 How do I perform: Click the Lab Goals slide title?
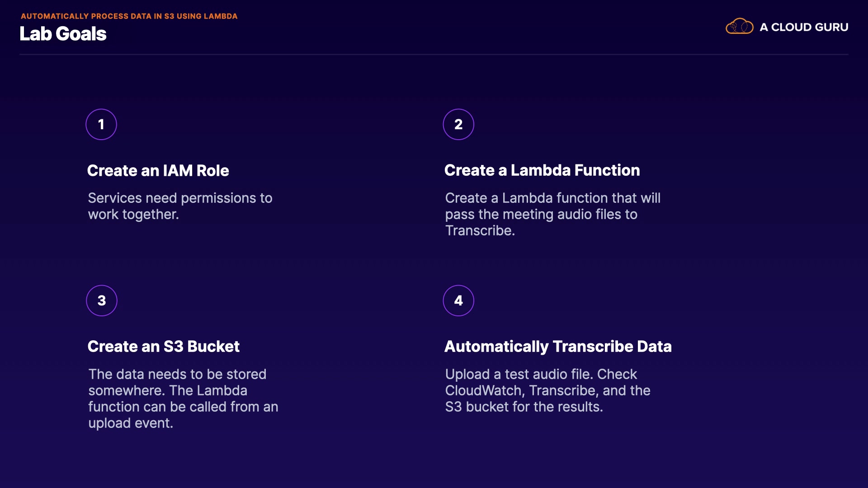pos(63,34)
